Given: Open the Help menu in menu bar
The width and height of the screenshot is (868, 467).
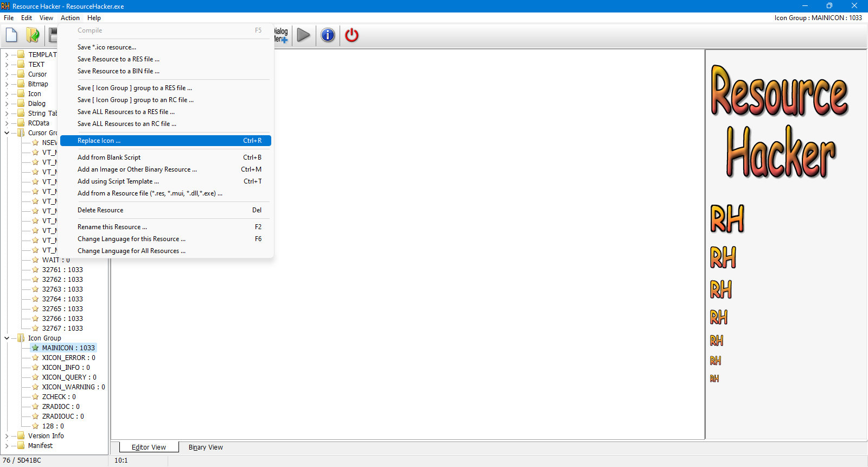Looking at the screenshot, I should pyautogui.click(x=94, y=18).
